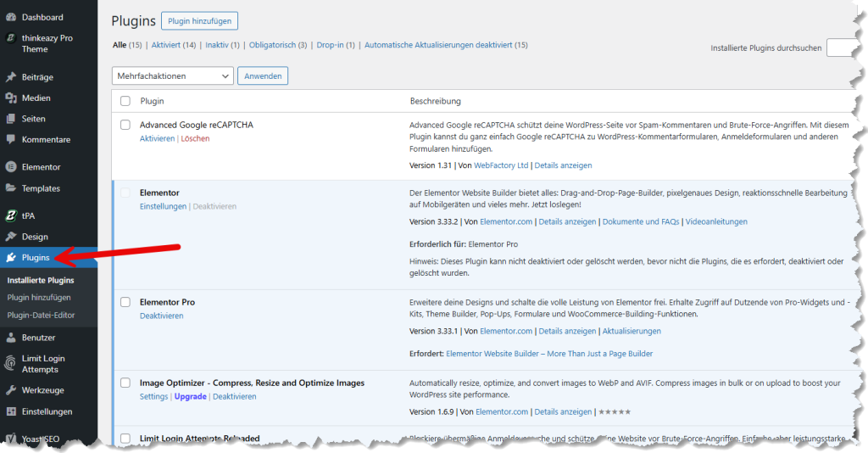Open Installierte Plugins submenu item
Viewport: 868px width, 453px height.
41,280
